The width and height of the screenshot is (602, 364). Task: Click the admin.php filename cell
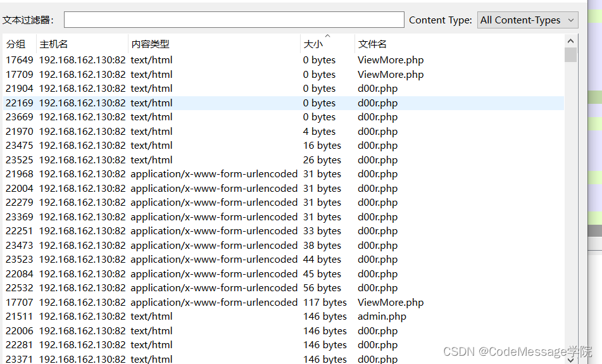tap(382, 317)
